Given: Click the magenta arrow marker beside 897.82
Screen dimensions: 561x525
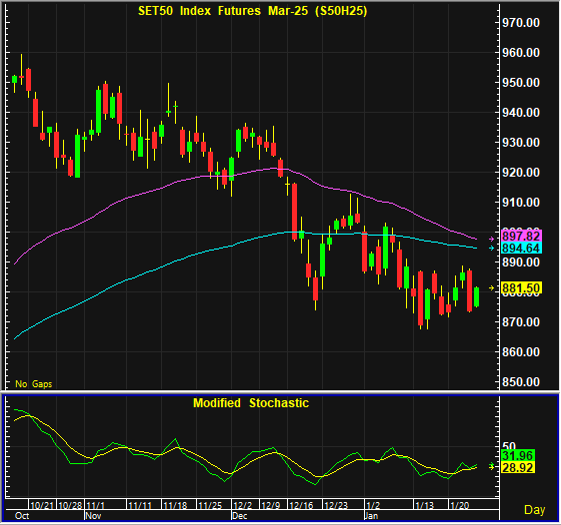Looking at the screenshot, I should [x=492, y=239].
